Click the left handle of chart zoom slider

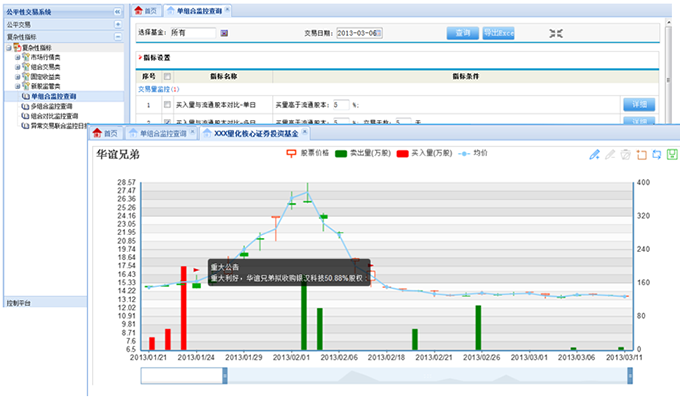[x=225, y=376]
